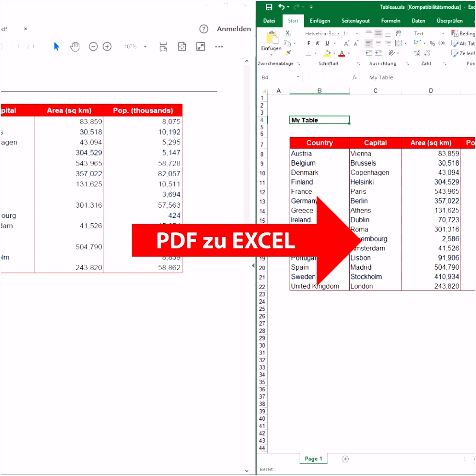The width and height of the screenshot is (476, 476).
Task: Open the Überprüfen ribbon tab
Action: click(x=449, y=21)
